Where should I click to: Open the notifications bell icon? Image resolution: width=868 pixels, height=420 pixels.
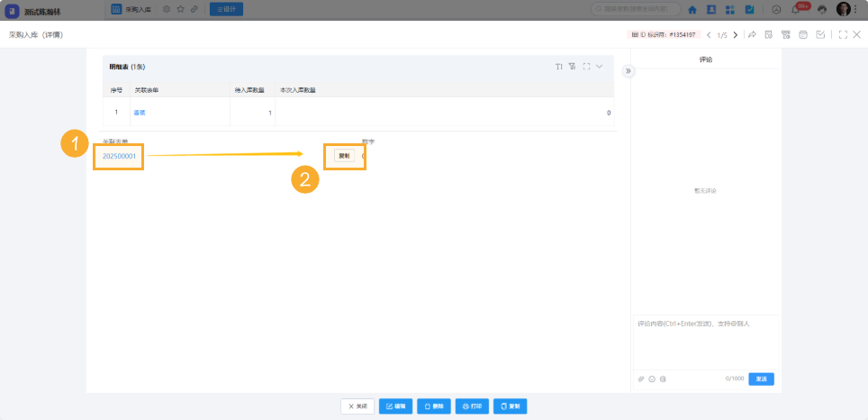[x=795, y=10]
